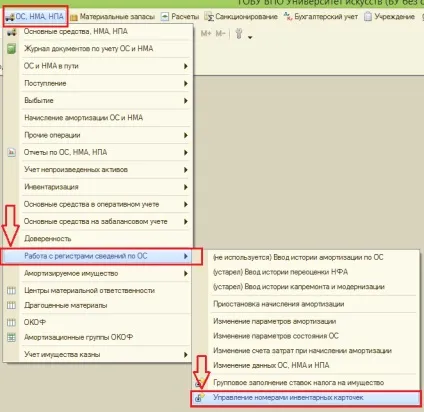Viewport: 424px width, 412px height.
Task: Select Драгоценные материалы
Action: pyautogui.click(x=66, y=305)
